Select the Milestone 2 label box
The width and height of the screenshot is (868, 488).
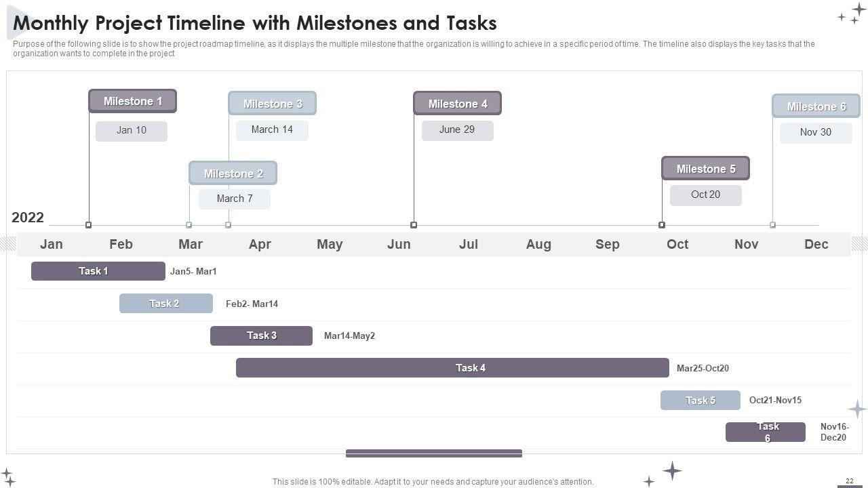[233, 174]
